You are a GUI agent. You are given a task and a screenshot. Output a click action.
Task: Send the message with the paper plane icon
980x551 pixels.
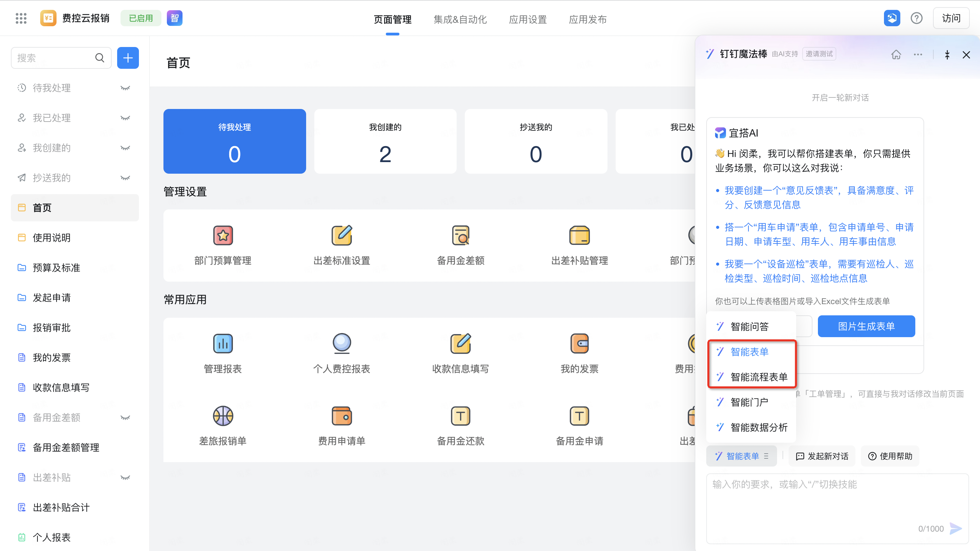[955, 529]
